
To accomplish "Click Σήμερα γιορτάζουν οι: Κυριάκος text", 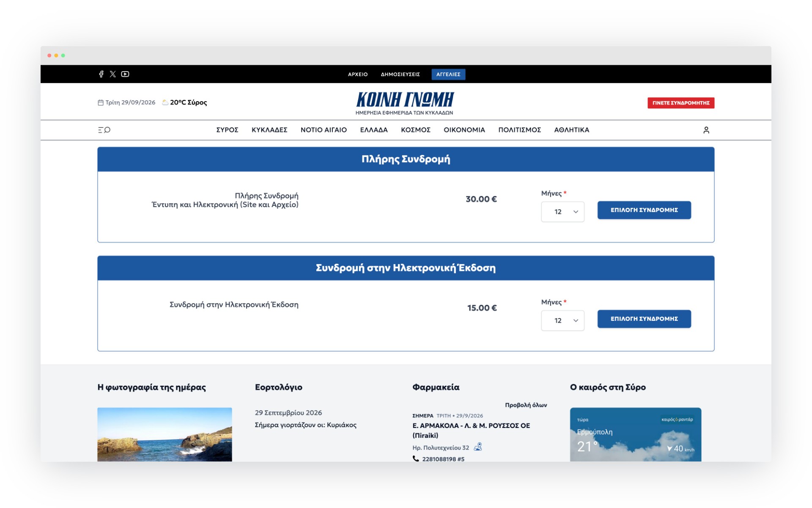I will pos(306,425).
